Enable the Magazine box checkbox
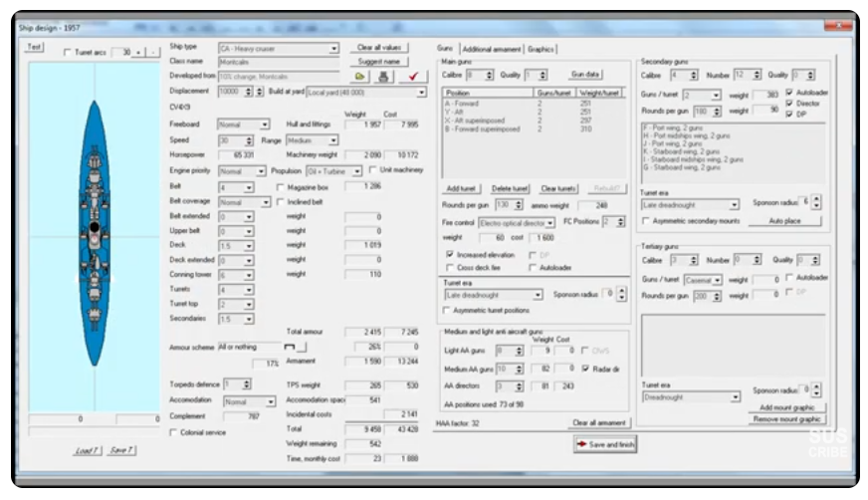868x500 pixels. (x=281, y=187)
